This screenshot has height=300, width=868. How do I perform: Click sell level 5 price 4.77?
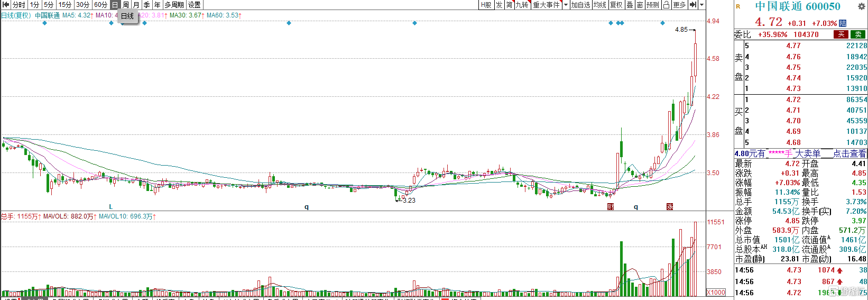793,46
